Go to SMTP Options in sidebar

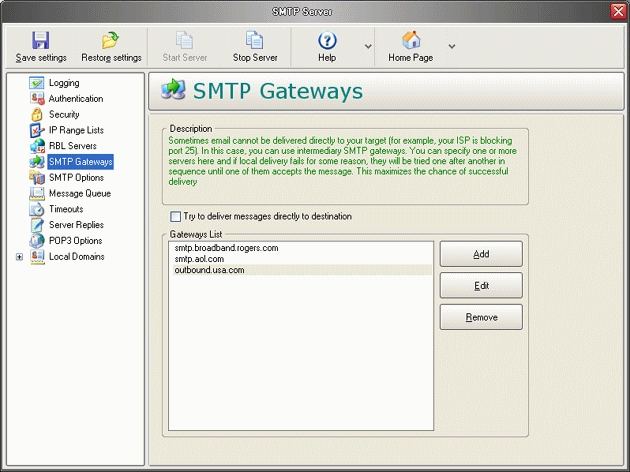click(x=76, y=177)
